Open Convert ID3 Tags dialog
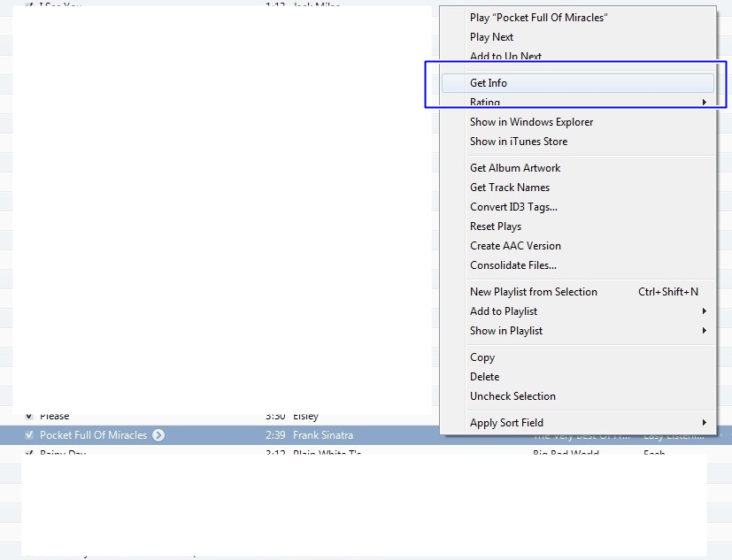Viewport: 732px width, 560px height. coord(578,207)
